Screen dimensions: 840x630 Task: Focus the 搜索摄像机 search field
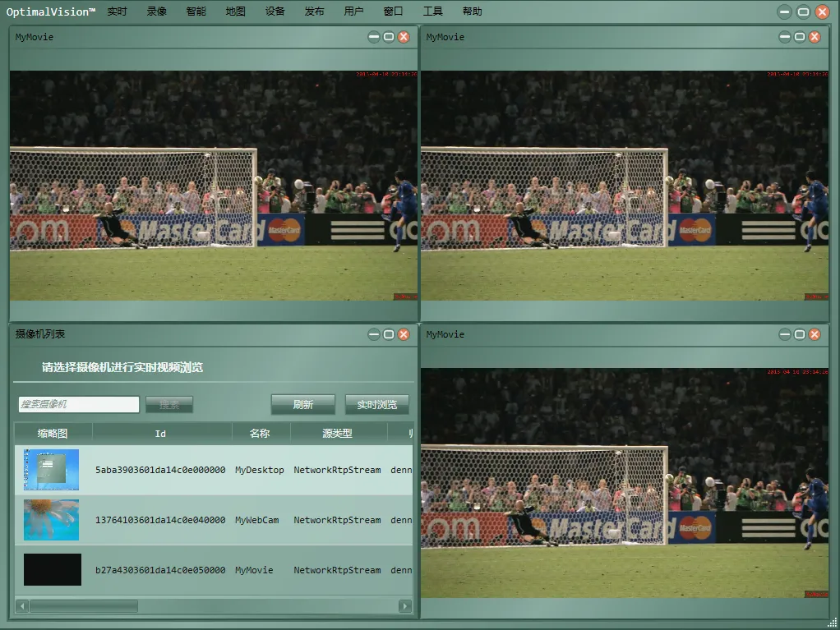pyautogui.click(x=79, y=404)
